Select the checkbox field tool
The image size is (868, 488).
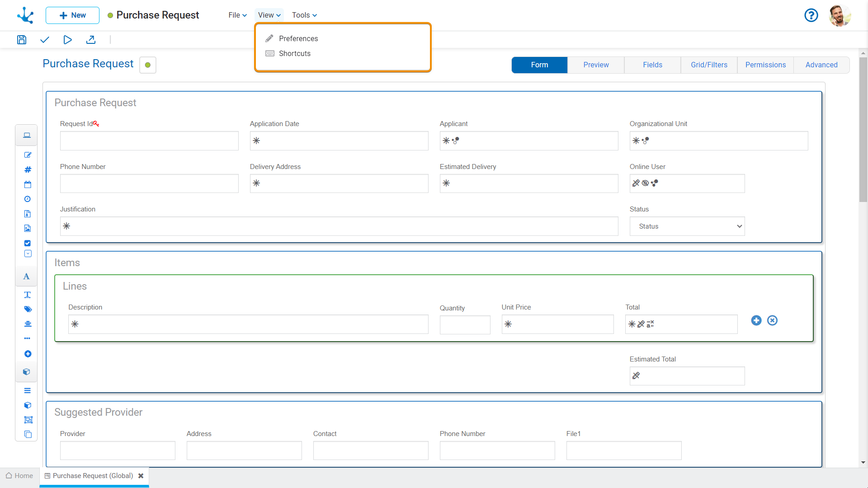click(x=28, y=243)
